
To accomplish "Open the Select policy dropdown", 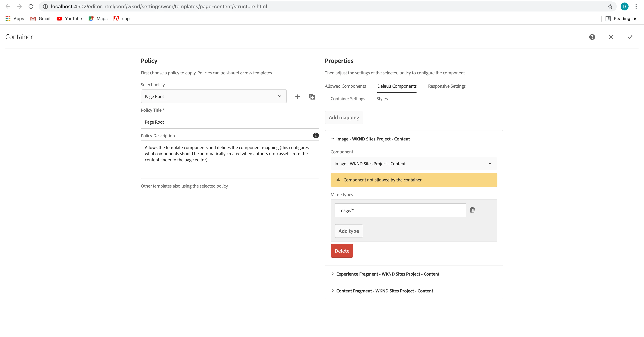I will tap(213, 96).
